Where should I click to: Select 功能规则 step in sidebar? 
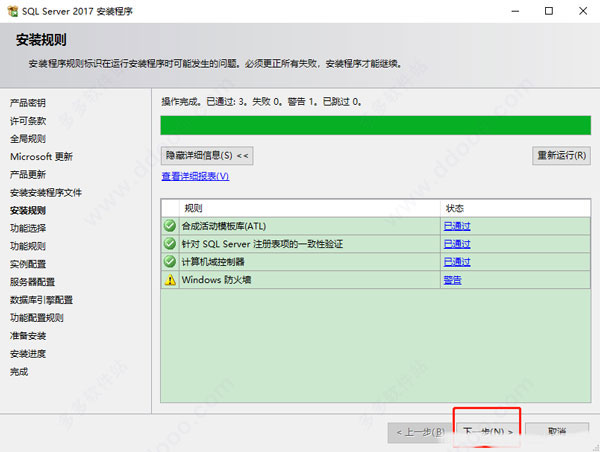(x=28, y=246)
